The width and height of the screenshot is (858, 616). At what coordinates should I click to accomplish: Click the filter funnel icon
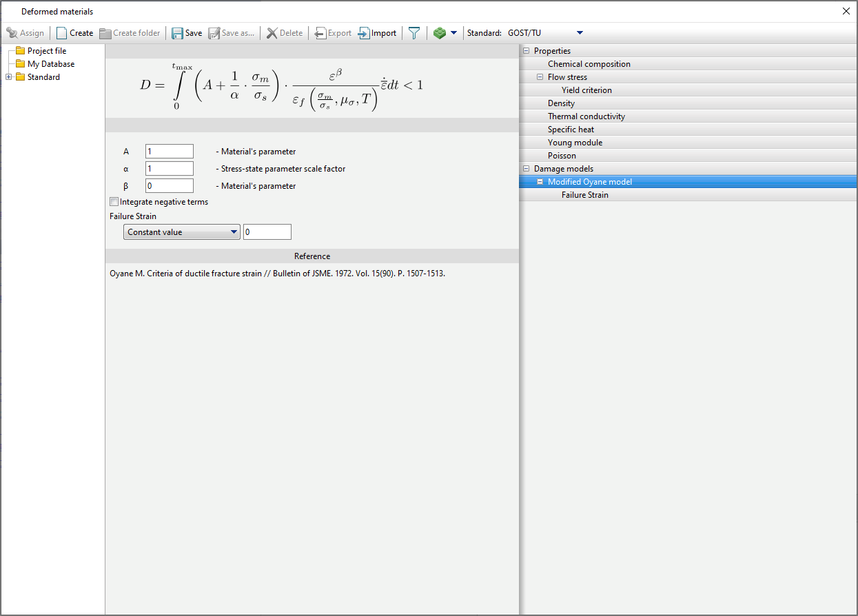click(413, 33)
